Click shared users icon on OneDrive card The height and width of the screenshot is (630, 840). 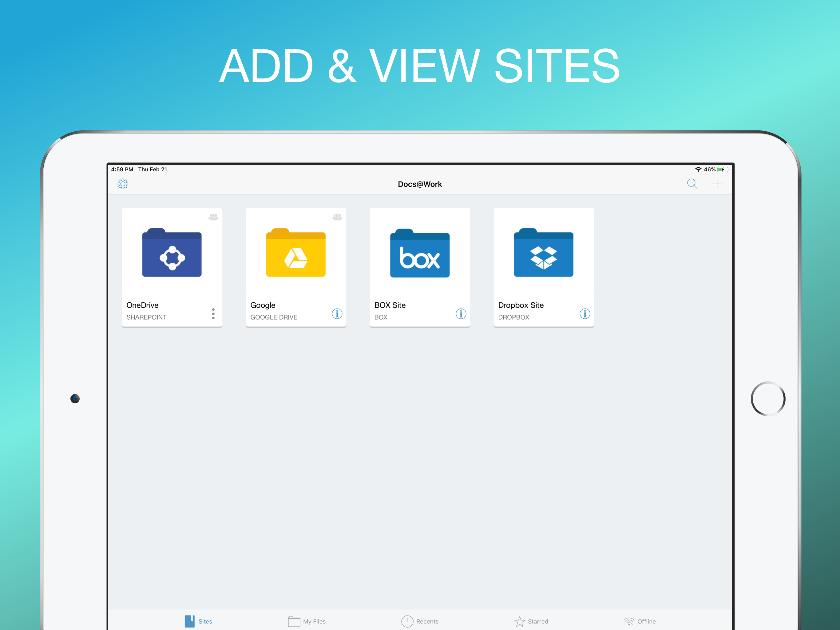213,217
